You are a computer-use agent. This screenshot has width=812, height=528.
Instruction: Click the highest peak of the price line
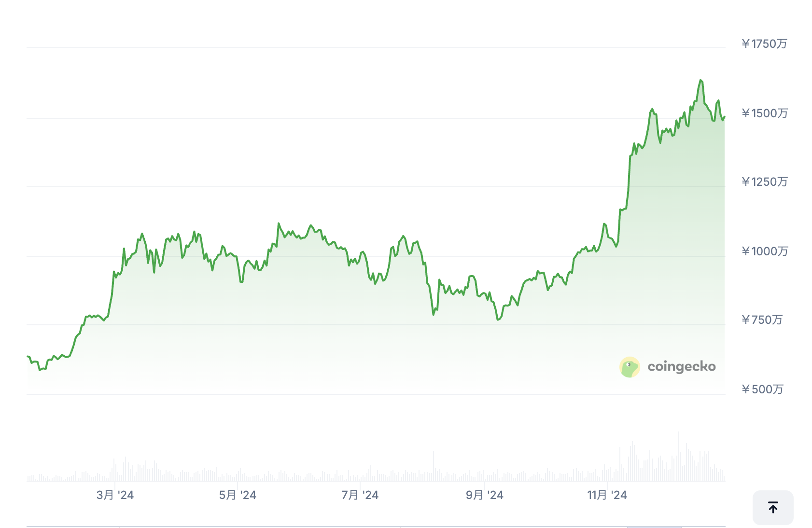[x=700, y=81]
